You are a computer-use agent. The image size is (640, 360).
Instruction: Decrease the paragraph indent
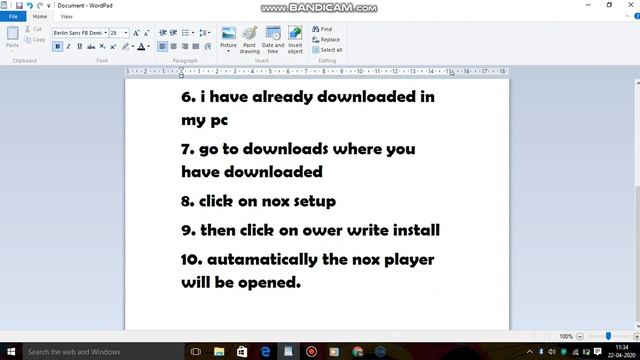162,33
